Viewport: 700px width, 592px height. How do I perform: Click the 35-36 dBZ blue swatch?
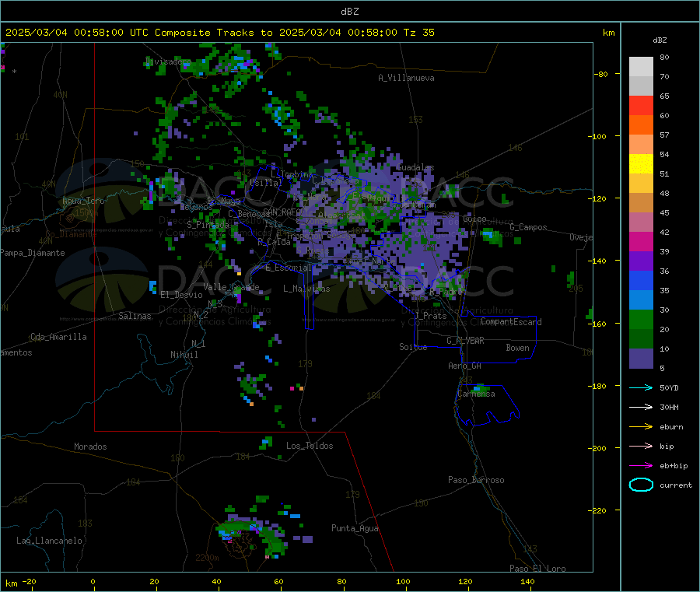[641, 280]
